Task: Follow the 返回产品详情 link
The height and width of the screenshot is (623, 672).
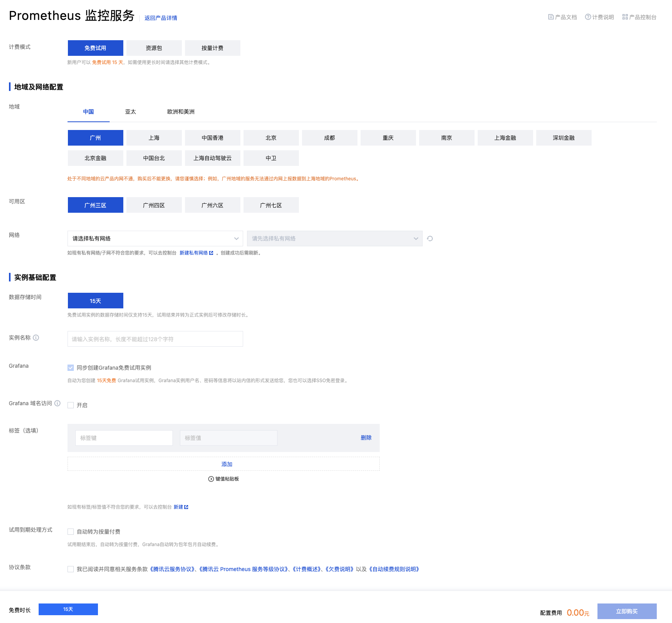Action: [x=161, y=18]
